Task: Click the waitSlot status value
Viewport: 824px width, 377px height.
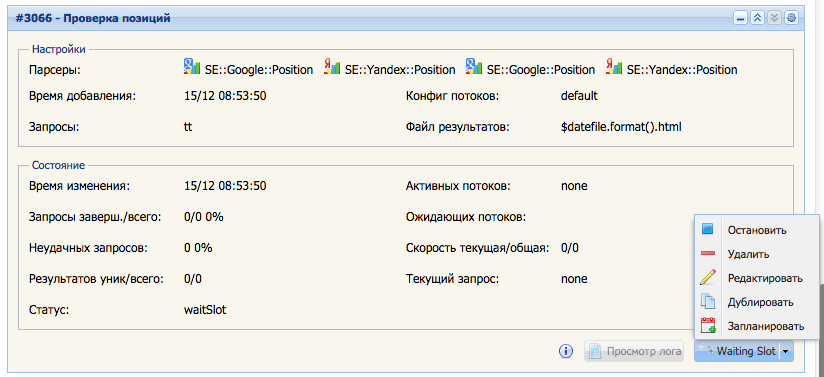Action: point(205,310)
